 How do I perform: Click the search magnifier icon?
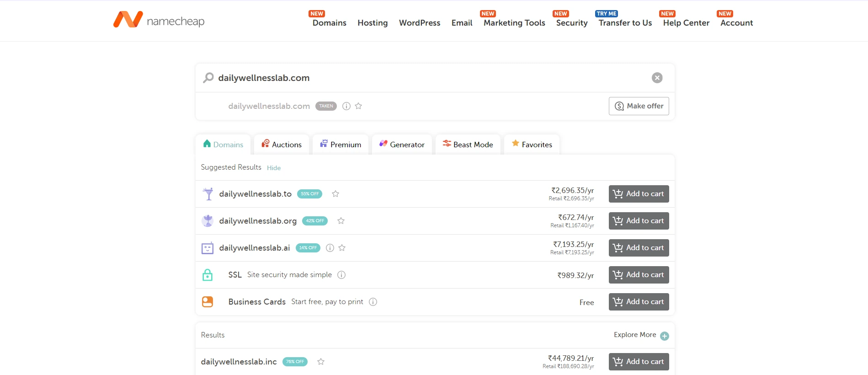208,78
